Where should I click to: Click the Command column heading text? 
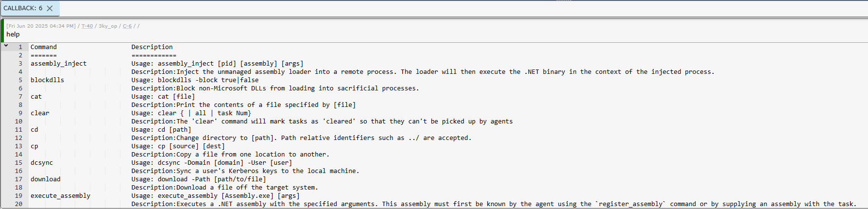tap(44, 47)
